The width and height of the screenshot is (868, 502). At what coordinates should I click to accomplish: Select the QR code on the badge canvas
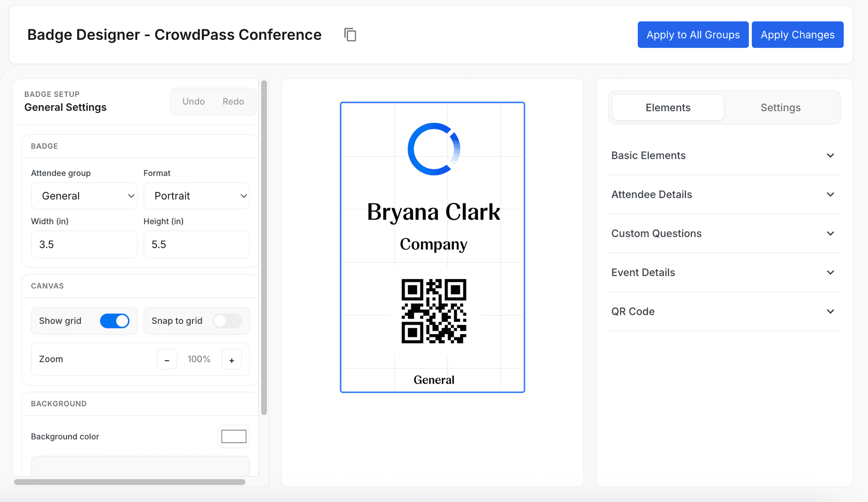point(433,311)
